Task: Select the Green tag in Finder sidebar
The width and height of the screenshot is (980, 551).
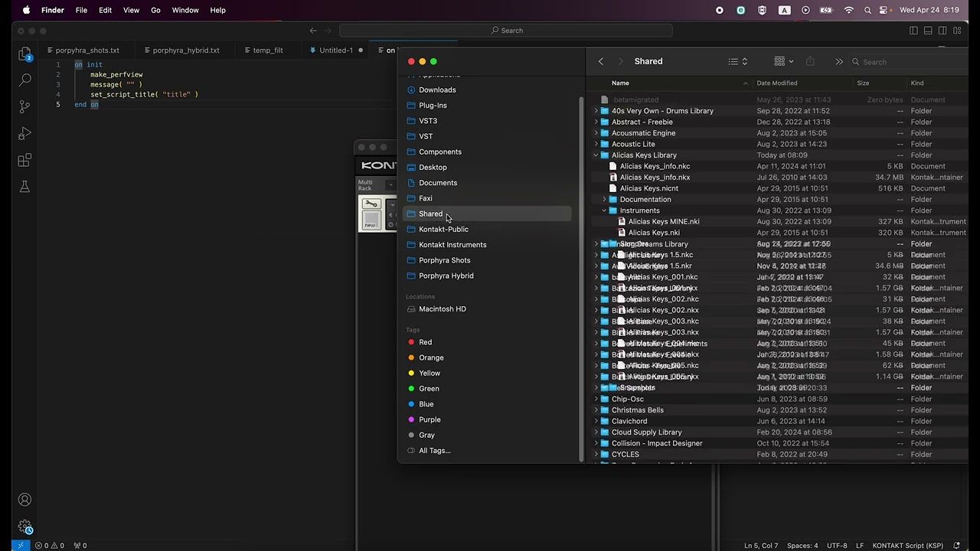Action: [x=429, y=389]
